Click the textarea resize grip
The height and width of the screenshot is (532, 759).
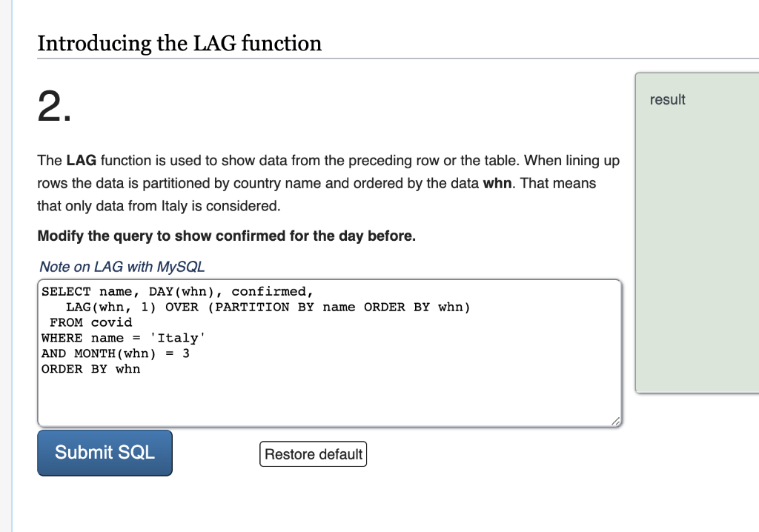[x=615, y=422]
